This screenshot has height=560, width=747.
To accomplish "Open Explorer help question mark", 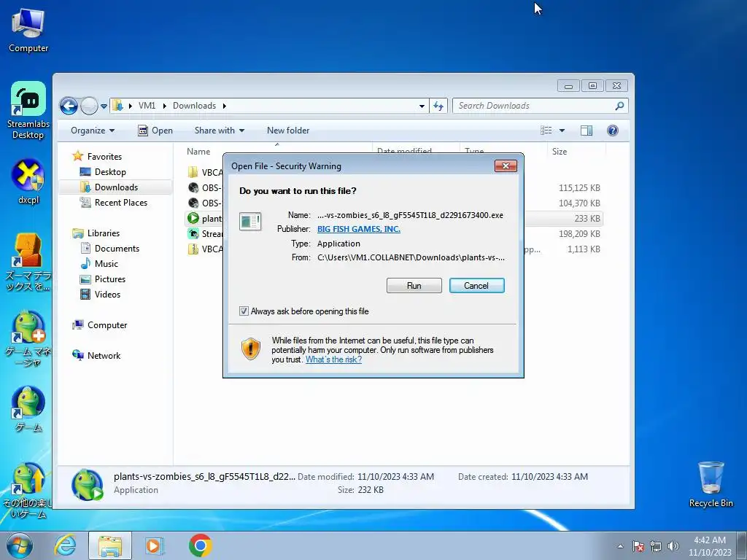I will pyautogui.click(x=613, y=131).
